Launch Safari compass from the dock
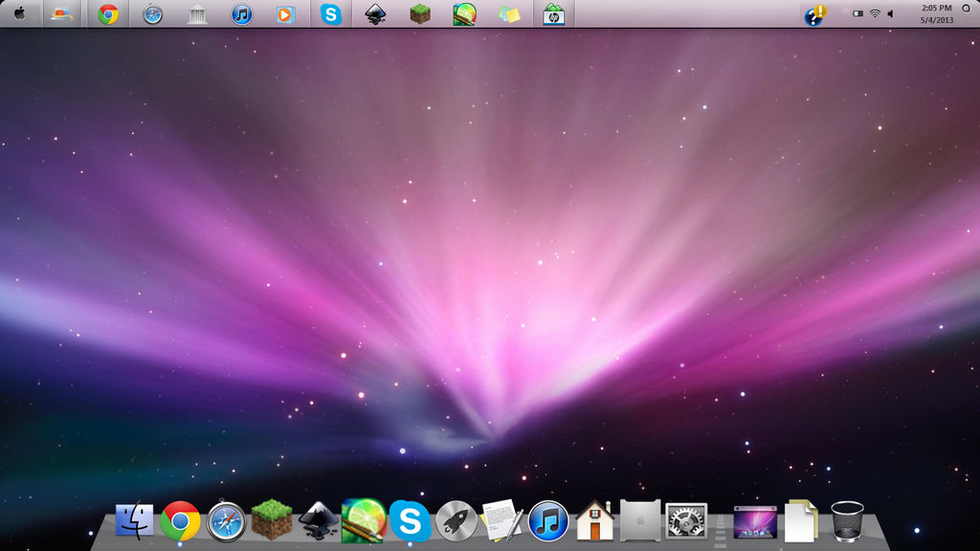980x551 pixels. click(226, 520)
